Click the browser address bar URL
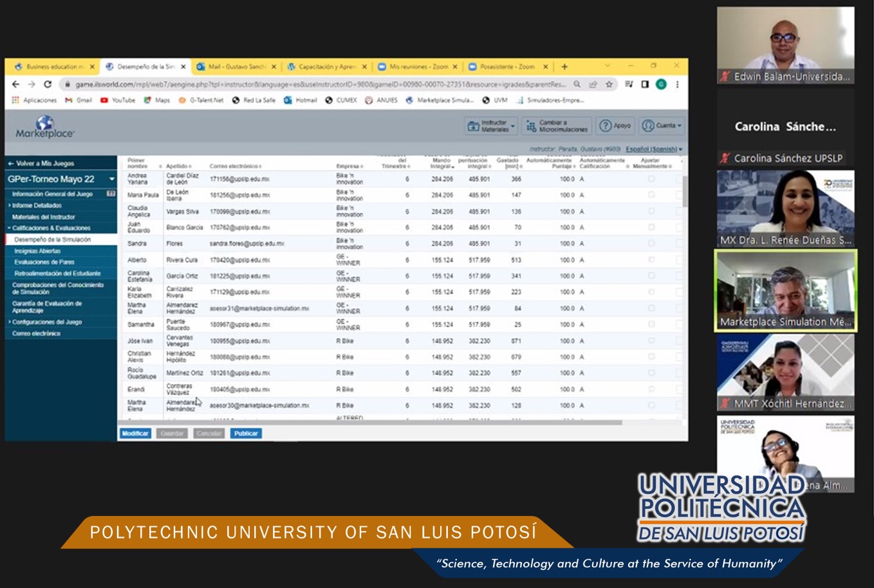 320,84
